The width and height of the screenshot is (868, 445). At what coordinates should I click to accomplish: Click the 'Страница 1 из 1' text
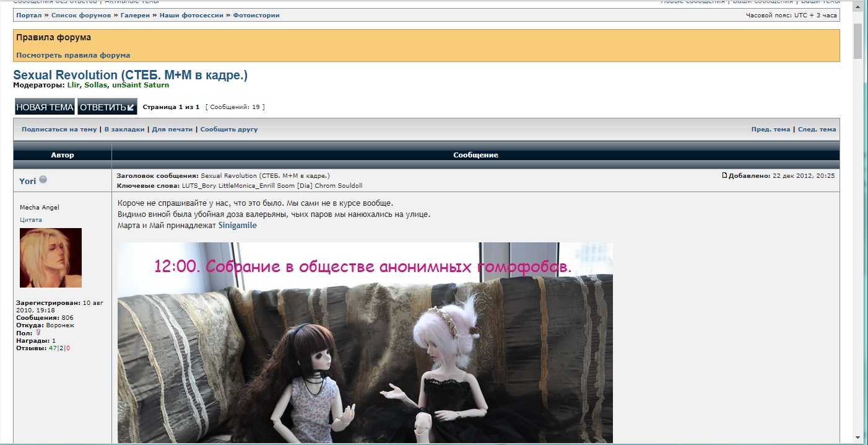[171, 107]
